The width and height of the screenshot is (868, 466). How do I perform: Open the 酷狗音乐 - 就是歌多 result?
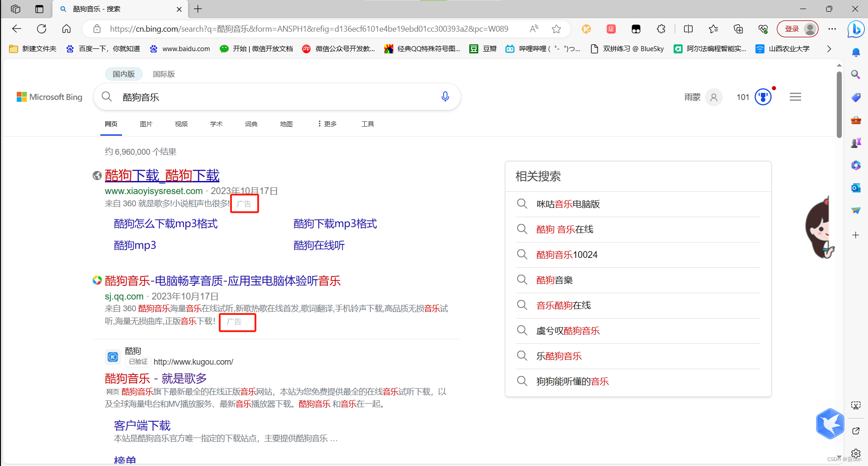(x=156, y=378)
